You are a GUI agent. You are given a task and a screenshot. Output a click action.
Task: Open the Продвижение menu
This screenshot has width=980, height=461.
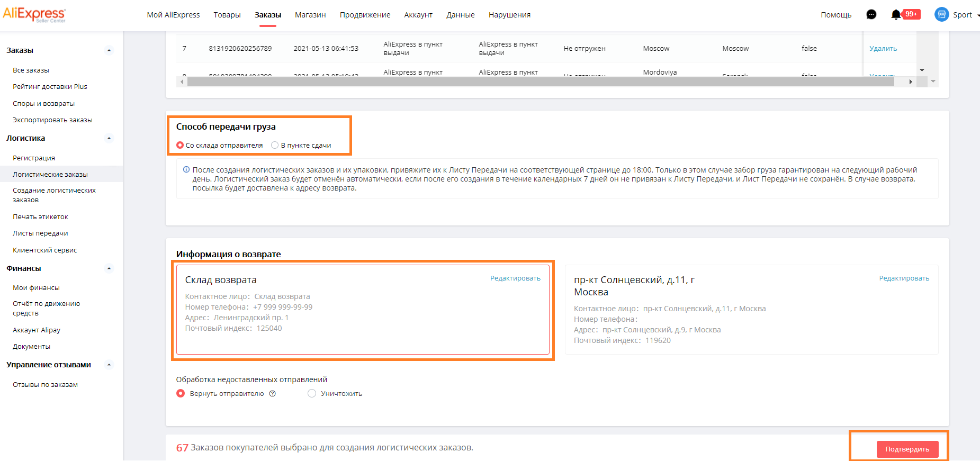[365, 15]
